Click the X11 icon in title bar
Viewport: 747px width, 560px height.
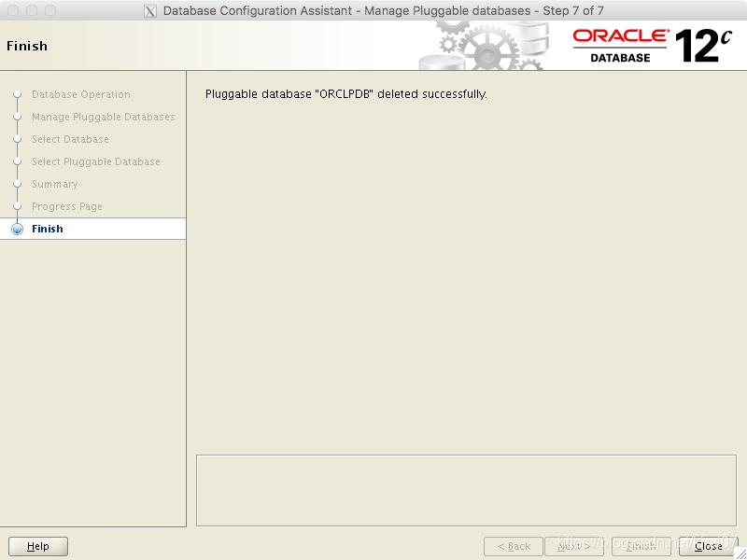[x=150, y=11]
